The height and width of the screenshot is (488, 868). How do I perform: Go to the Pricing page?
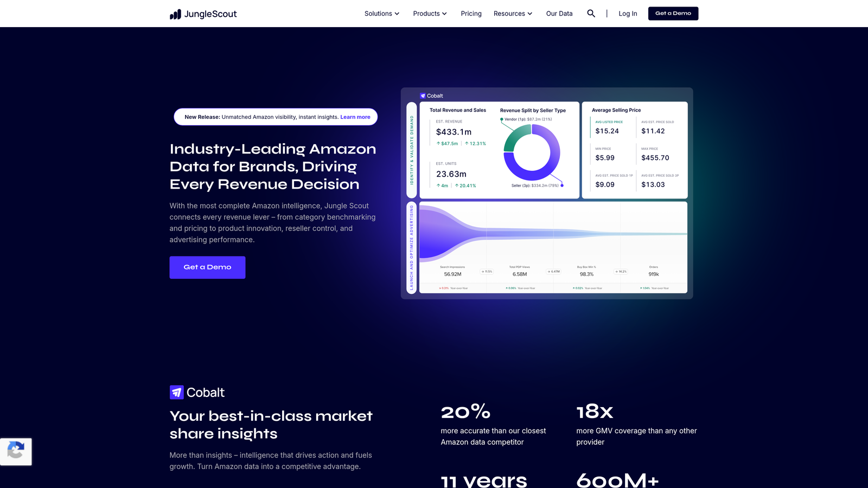click(x=471, y=14)
